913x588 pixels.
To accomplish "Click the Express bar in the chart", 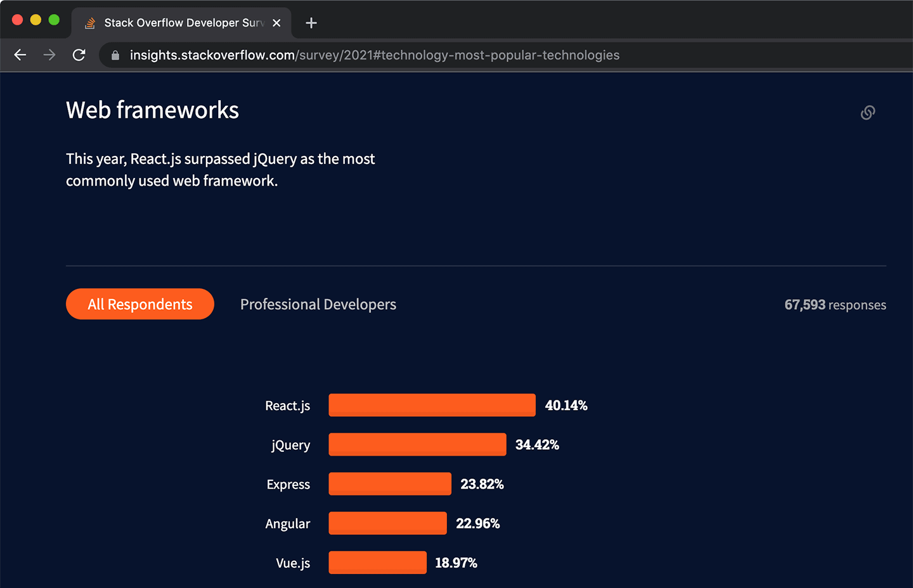I will click(390, 484).
